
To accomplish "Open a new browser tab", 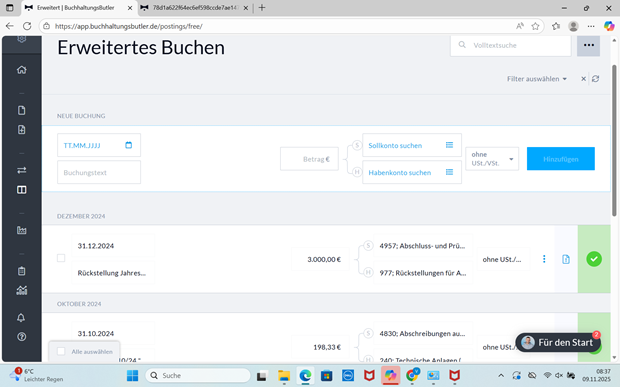I will click(262, 8).
